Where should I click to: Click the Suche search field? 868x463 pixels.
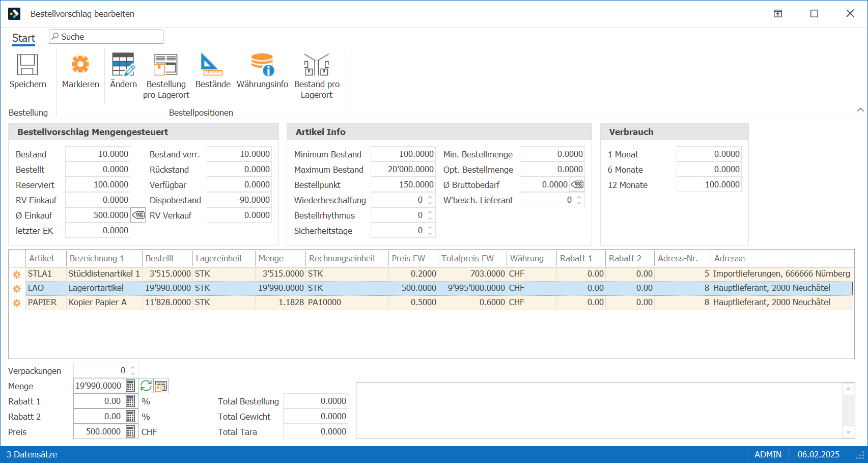tap(106, 37)
